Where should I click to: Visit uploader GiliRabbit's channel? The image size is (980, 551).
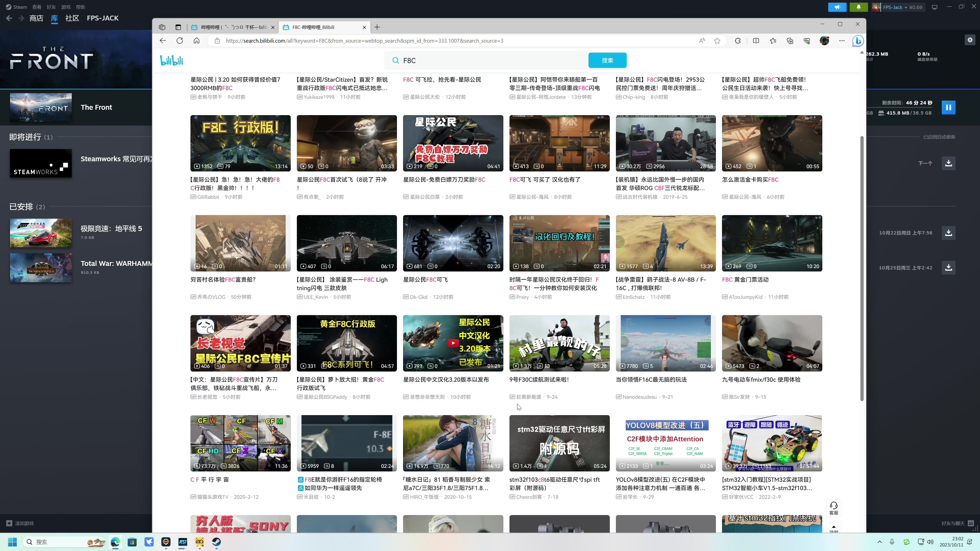[208, 197]
